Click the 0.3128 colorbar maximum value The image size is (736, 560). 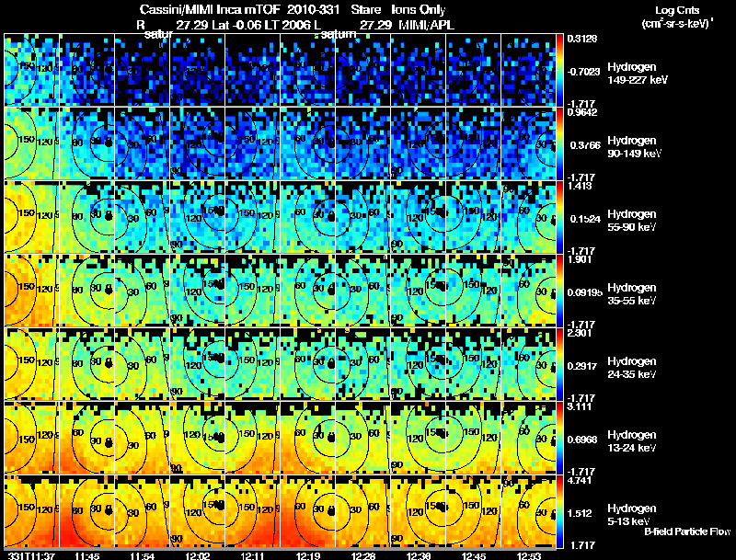[582, 39]
